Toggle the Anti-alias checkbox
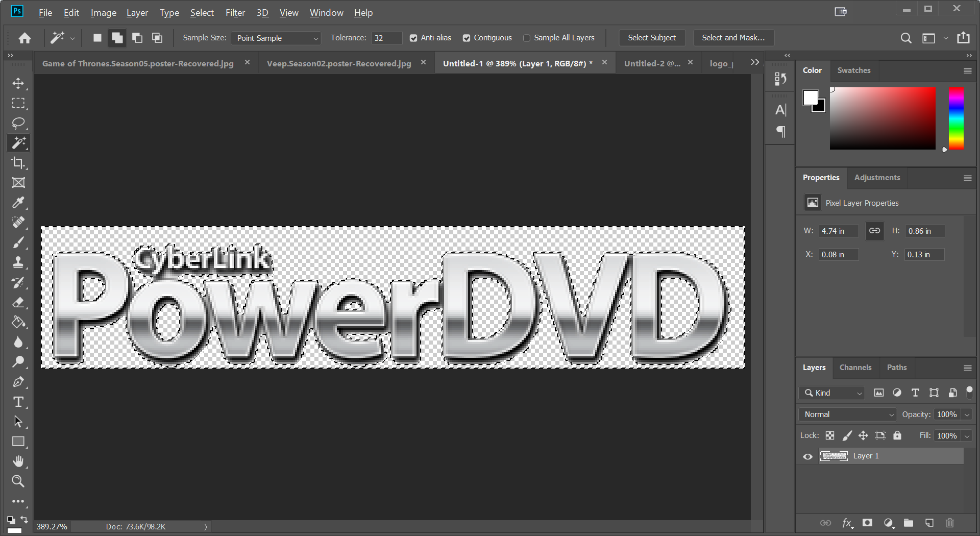The width and height of the screenshot is (980, 536). coord(413,38)
